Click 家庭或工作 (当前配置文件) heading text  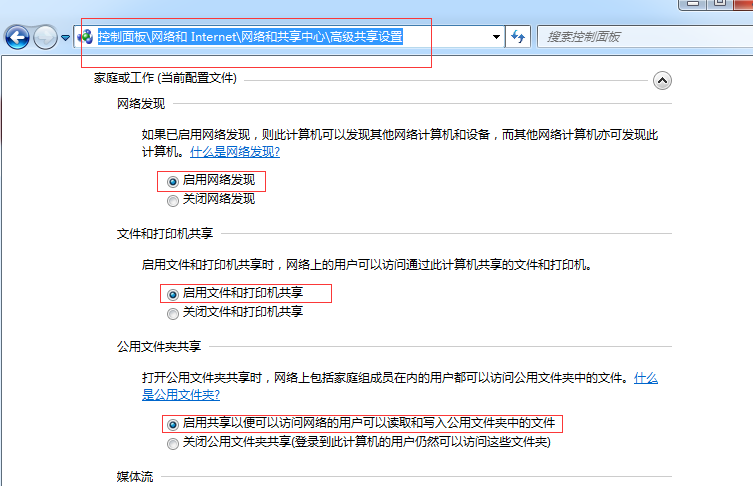click(x=165, y=78)
